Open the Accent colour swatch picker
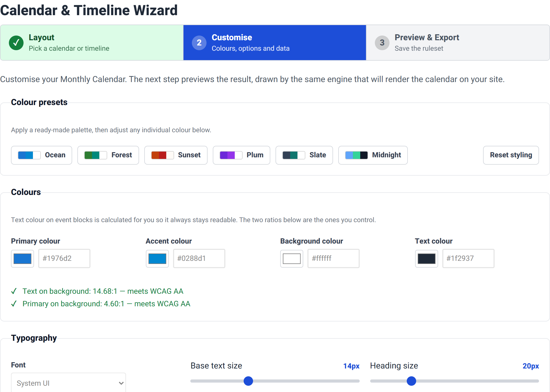Viewport: 550px width, 392px height. pos(157,259)
